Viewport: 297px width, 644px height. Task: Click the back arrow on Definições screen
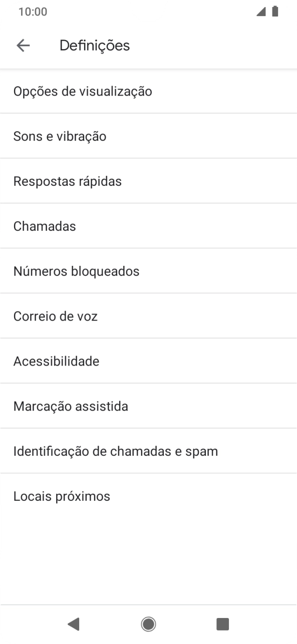point(23,45)
